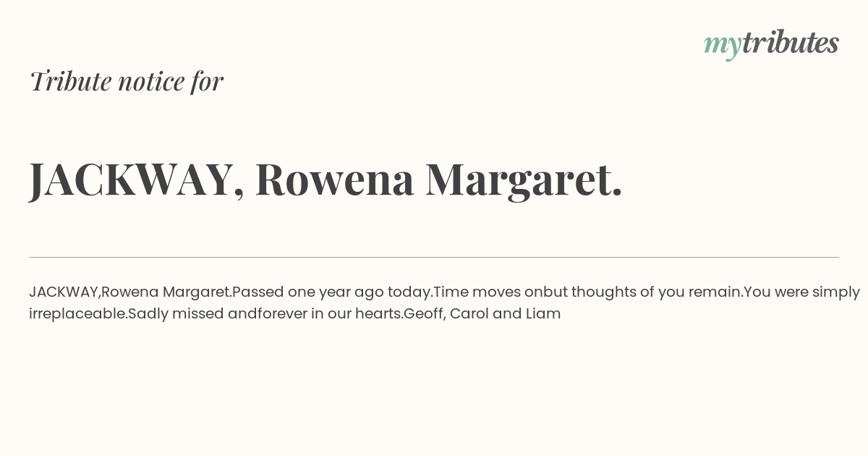Screen dimensions: 868x456
Task: Click "JACKWAY,Rowena Margaret." in the body text
Action: click(x=130, y=292)
